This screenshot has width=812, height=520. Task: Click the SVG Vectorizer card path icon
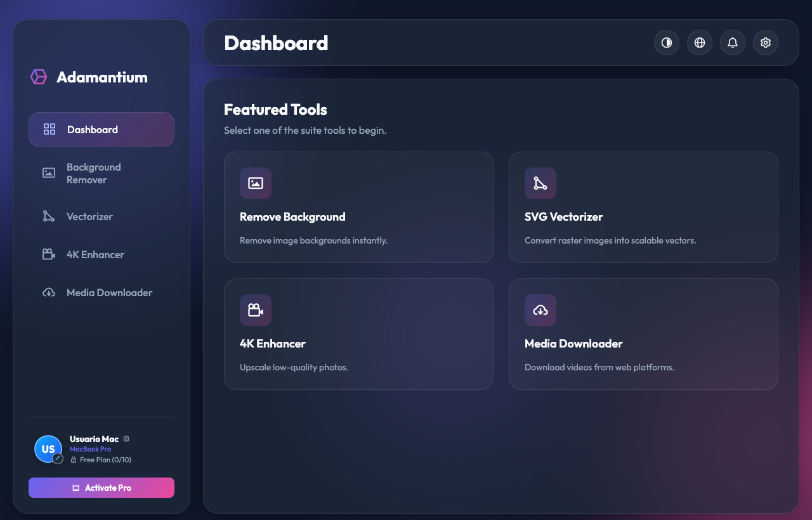(540, 183)
